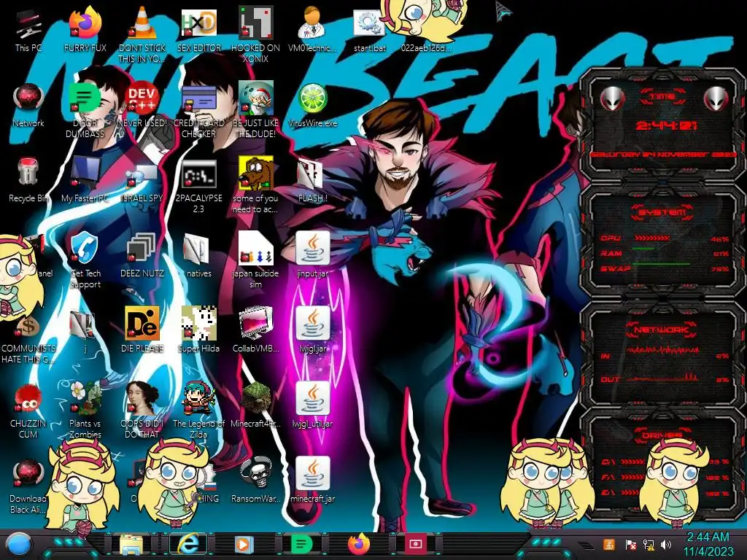Click the SYSTEM widget header
747x560 pixels.
pyautogui.click(x=662, y=212)
